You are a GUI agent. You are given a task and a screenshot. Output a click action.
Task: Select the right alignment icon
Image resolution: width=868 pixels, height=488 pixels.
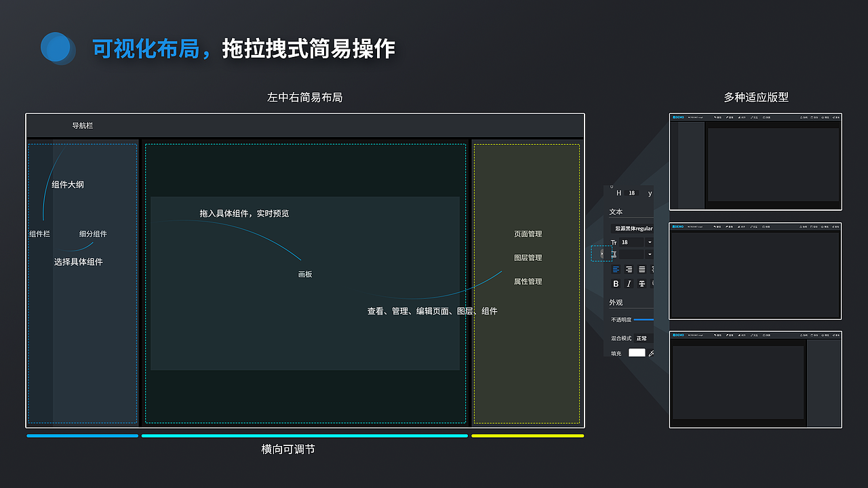click(x=642, y=269)
